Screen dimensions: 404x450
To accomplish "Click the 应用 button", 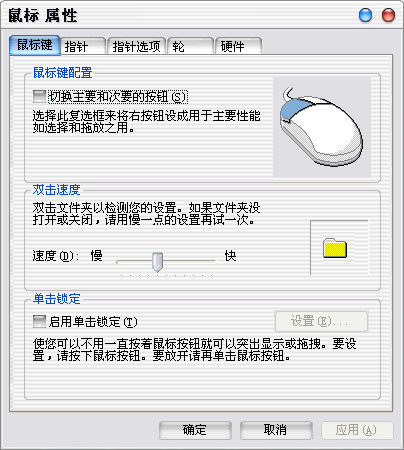I will (357, 430).
